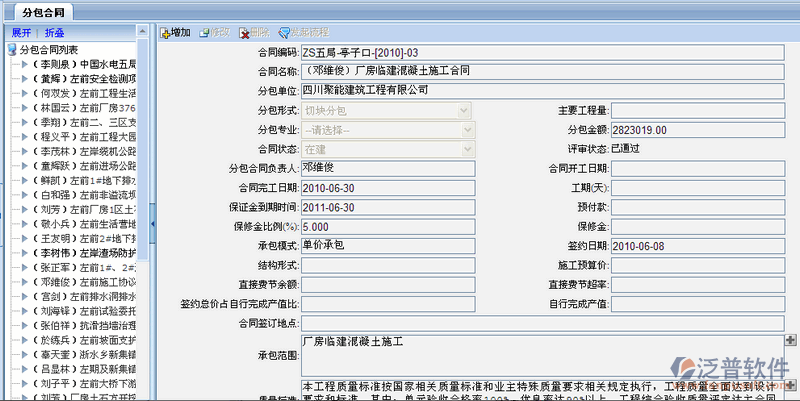Click the 承包模式 field 单价承包
The width and height of the screenshot is (800, 401).
click(x=388, y=246)
